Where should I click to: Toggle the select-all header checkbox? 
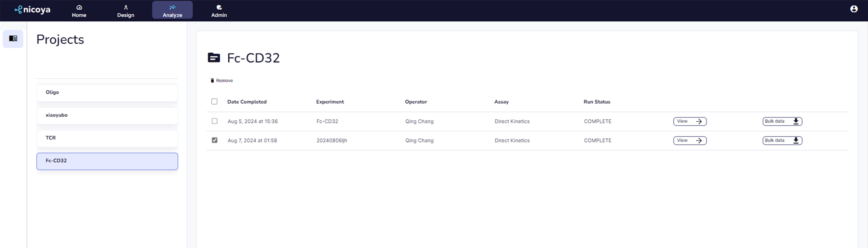(x=214, y=101)
